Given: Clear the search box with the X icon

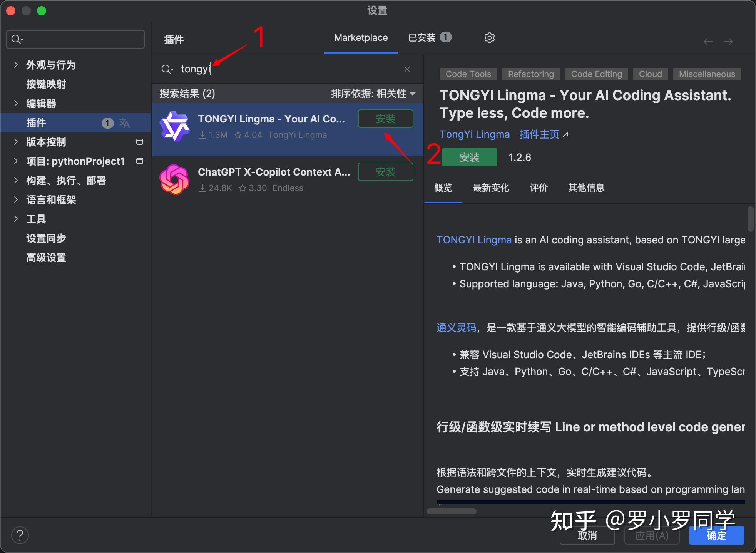Looking at the screenshot, I should point(407,69).
